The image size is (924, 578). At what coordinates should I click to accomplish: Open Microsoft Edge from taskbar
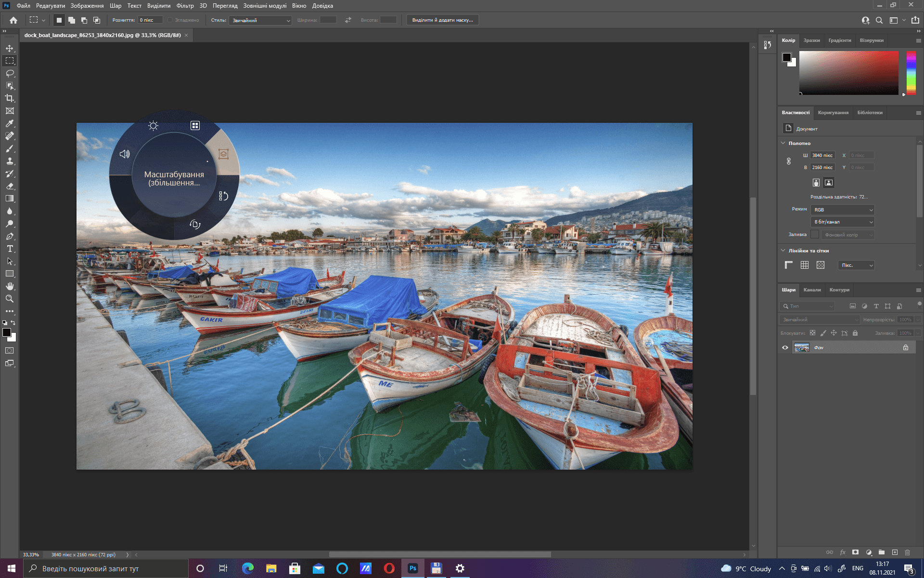coord(248,568)
